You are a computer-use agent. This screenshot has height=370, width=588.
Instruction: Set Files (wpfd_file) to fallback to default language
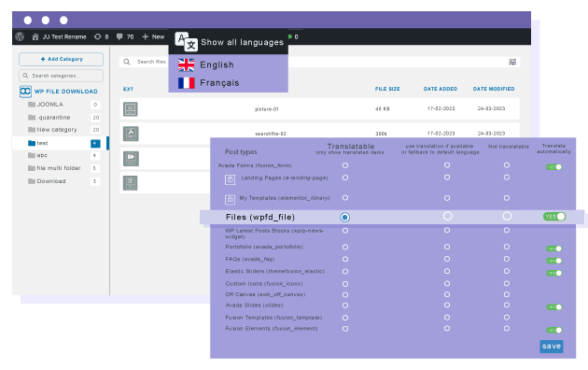coord(447,216)
